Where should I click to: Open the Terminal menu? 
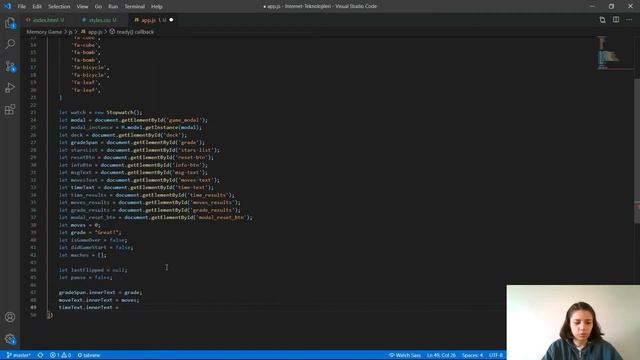pyautogui.click(x=135, y=7)
